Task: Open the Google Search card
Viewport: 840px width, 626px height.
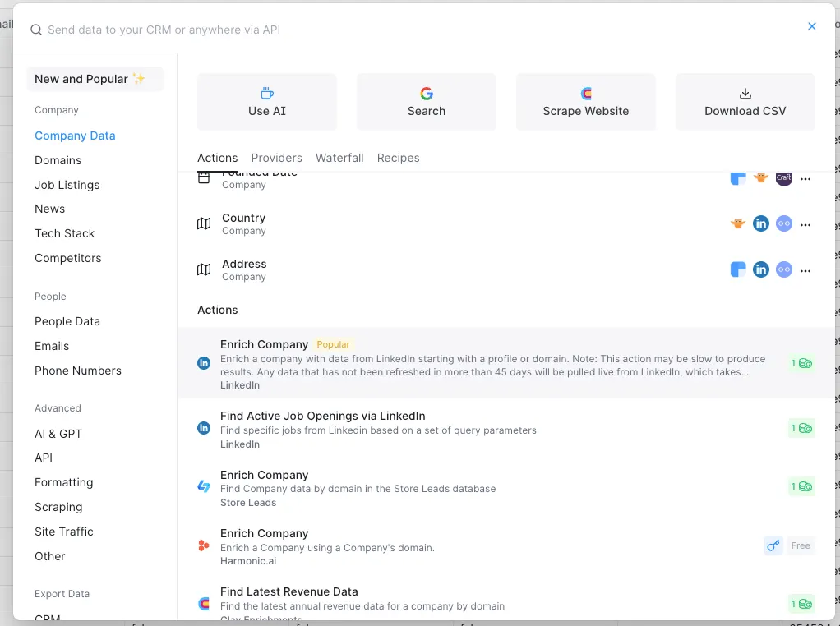Action: tap(427, 102)
